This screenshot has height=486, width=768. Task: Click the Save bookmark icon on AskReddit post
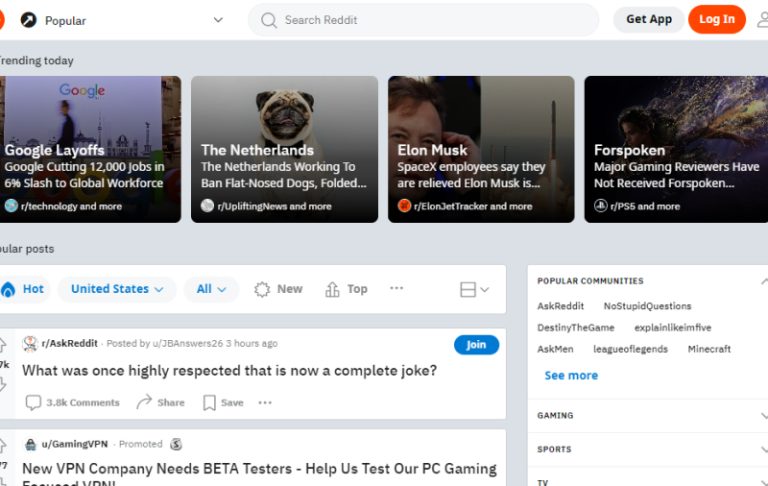(x=209, y=402)
